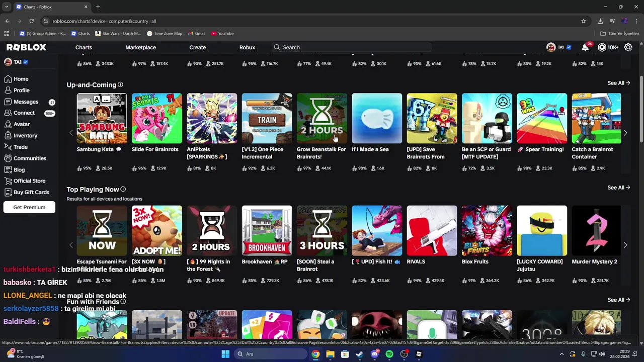Open the Roblox app from the taskbar
Viewport: 644px width, 362px height.
click(x=419, y=354)
